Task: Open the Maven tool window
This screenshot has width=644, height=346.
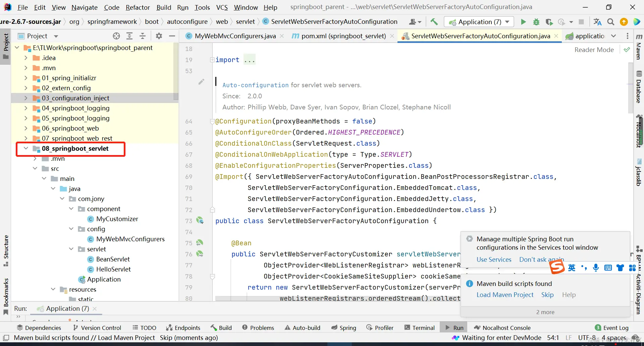Action: [x=639, y=47]
